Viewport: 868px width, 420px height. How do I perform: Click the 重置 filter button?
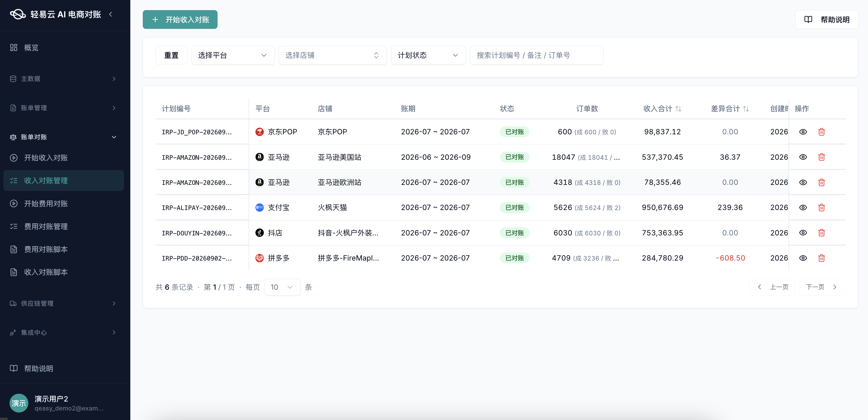[x=171, y=55]
